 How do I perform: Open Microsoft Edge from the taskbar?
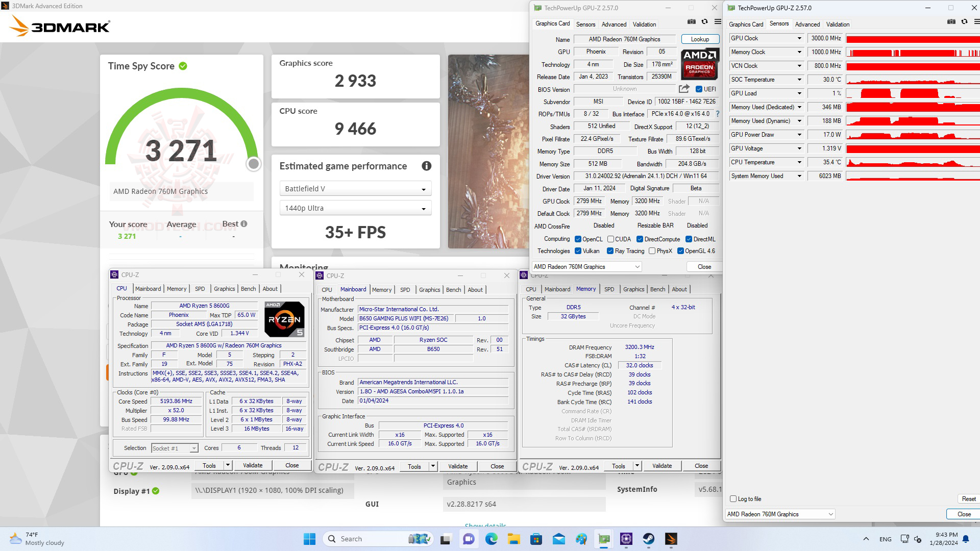click(491, 539)
